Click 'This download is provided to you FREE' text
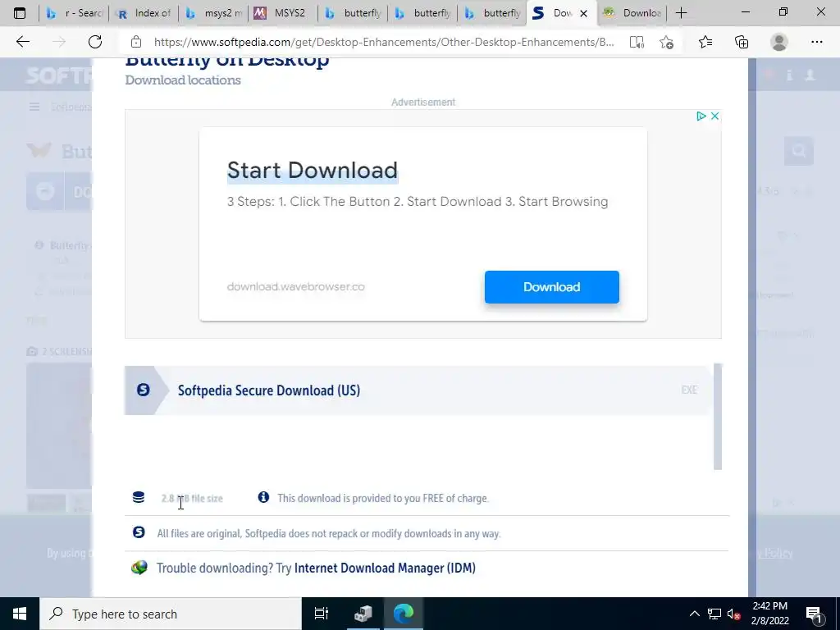The image size is (840, 630). pos(383,498)
